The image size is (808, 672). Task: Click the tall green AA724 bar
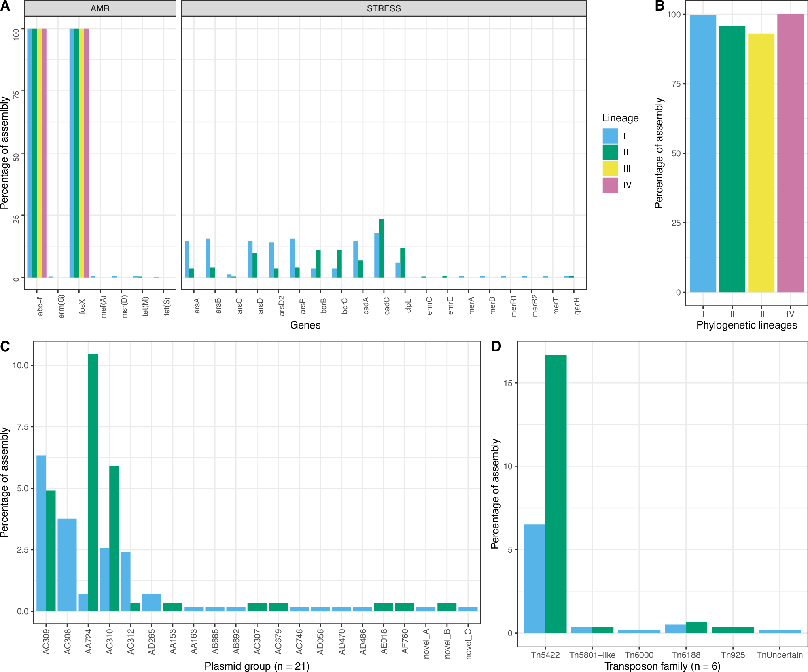pos(93,481)
